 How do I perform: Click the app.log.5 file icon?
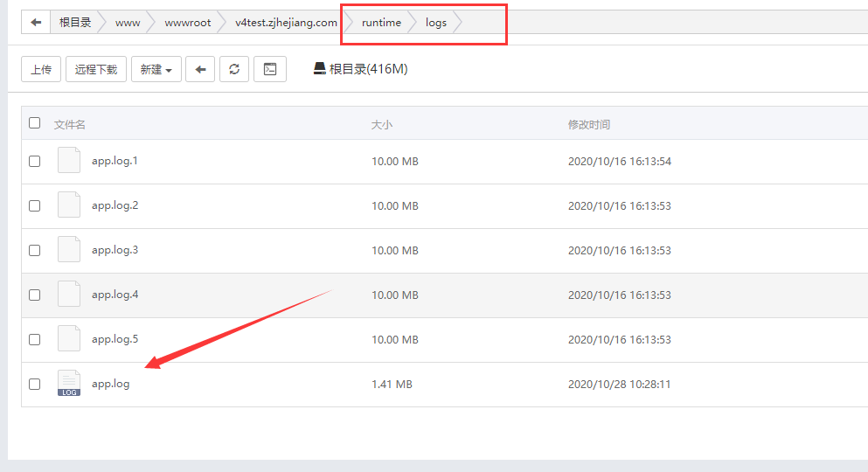69,338
